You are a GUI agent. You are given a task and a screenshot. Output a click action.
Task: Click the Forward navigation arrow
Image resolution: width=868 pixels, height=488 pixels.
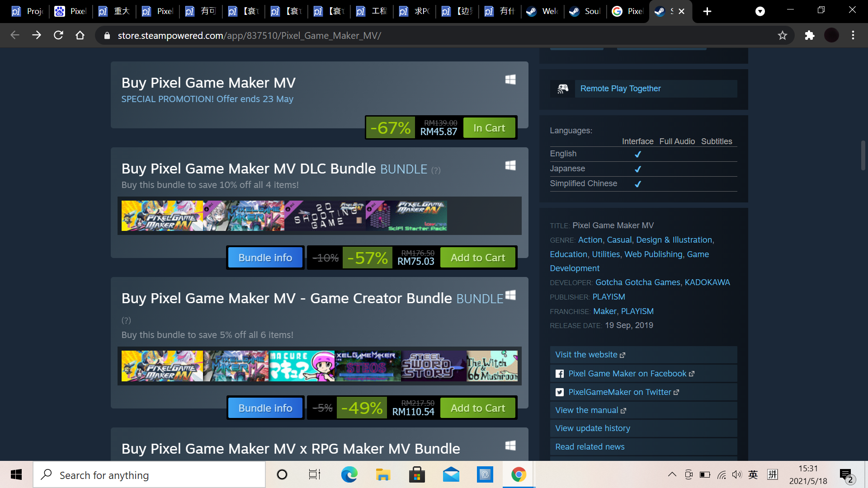pos(37,35)
